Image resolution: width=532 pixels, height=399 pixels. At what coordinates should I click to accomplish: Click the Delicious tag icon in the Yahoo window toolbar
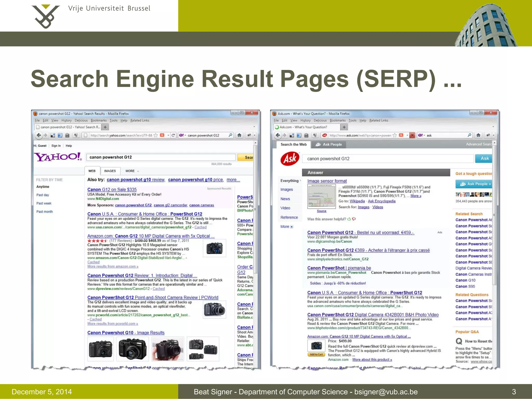click(x=67, y=135)
